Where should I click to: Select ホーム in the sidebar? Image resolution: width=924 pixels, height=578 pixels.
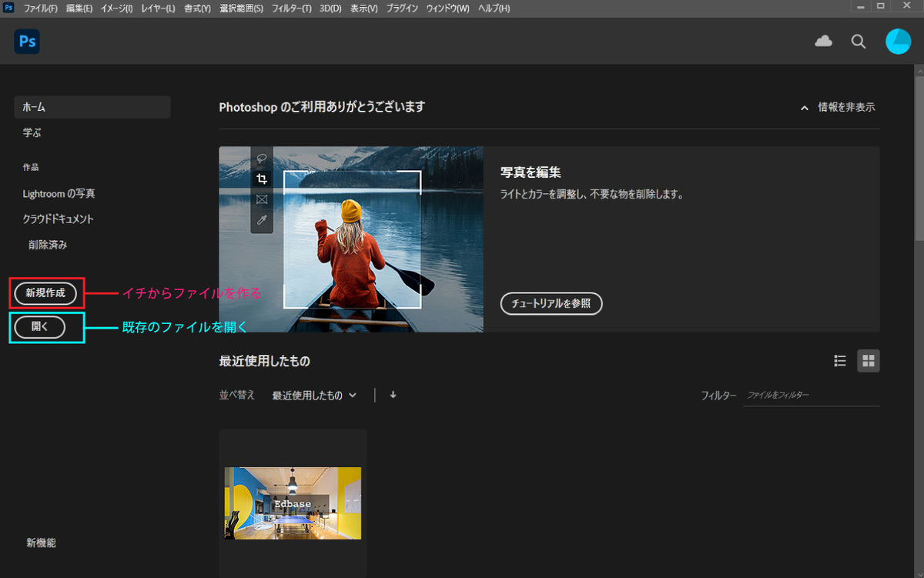[92, 107]
